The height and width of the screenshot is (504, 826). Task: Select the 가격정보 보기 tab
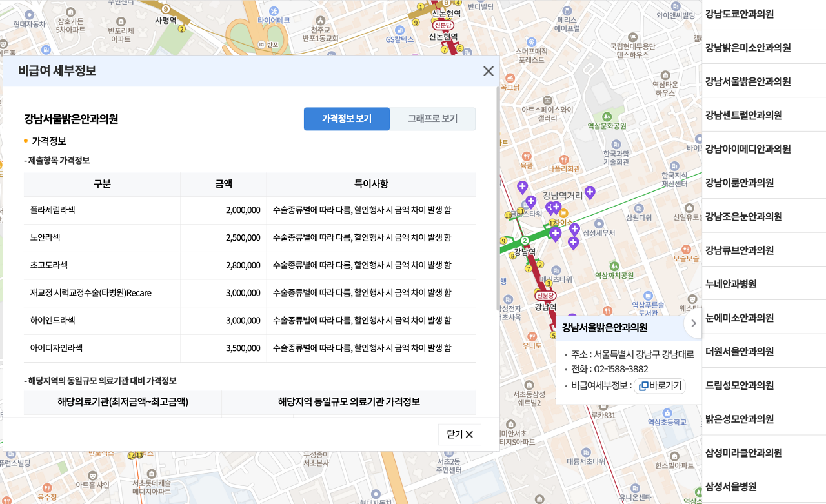click(347, 119)
